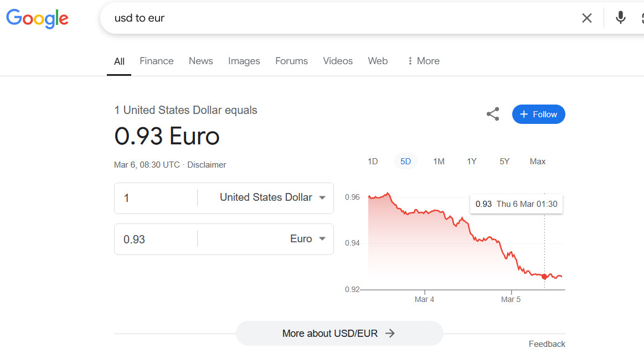Follow the USD/EUR currency pair
Image resolution: width=644 pixels, height=354 pixels.
click(538, 114)
